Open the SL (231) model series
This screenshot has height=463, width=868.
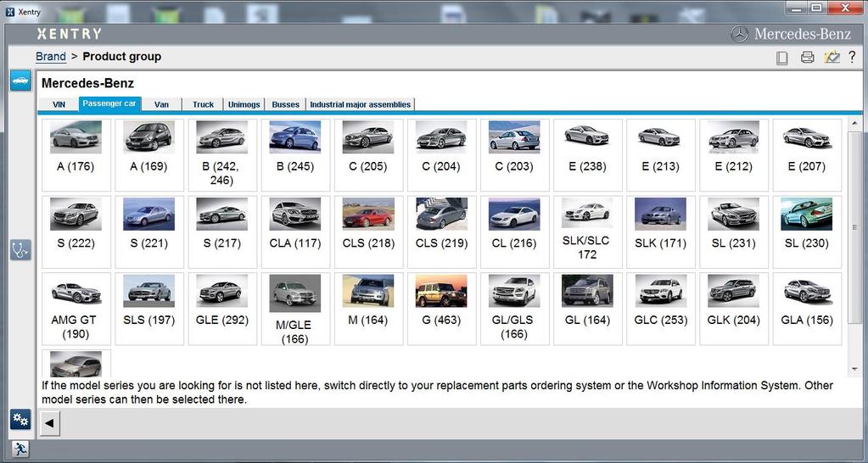(733, 231)
